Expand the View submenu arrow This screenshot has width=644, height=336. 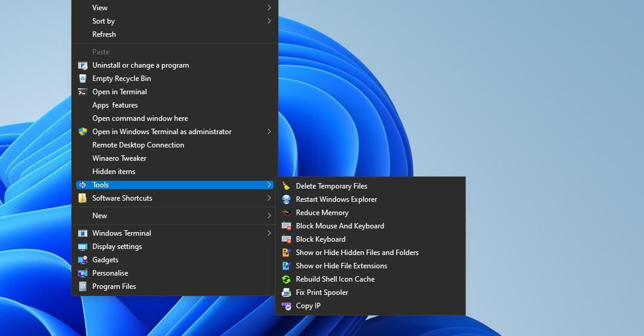[269, 8]
